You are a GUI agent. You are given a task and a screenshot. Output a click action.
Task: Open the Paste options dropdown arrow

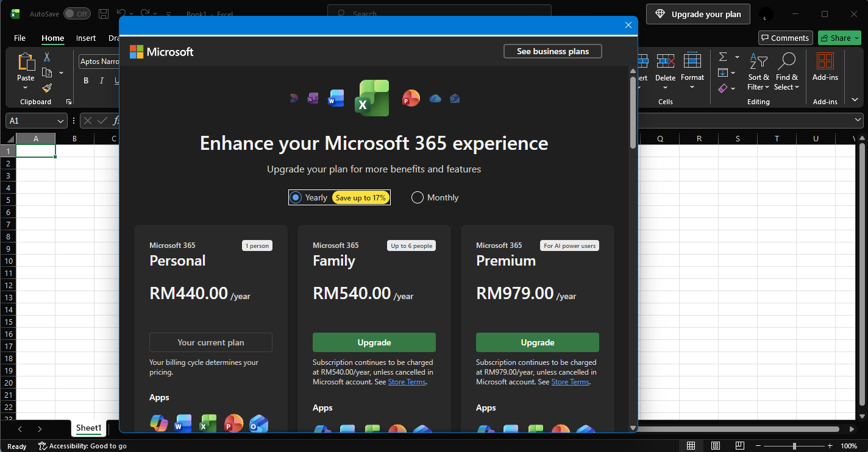point(26,88)
